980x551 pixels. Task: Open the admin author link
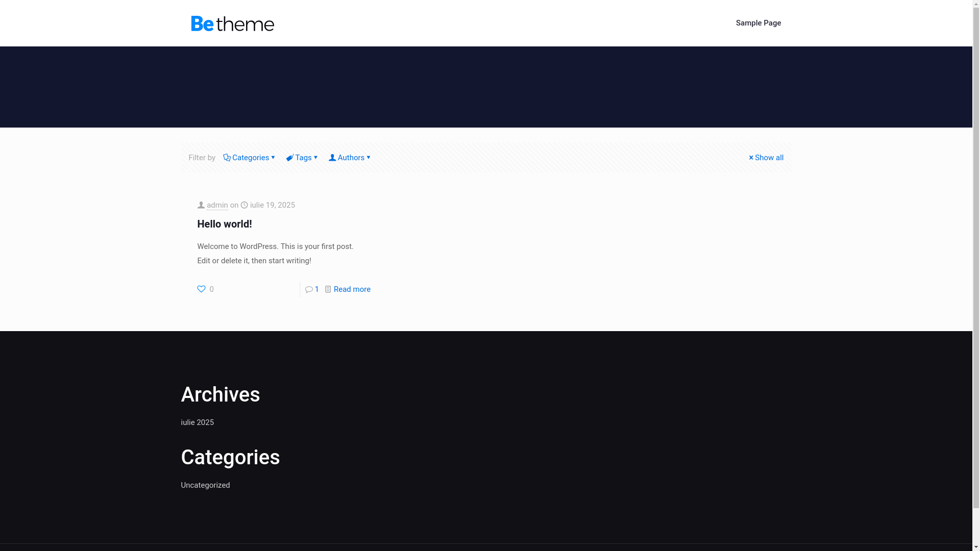[x=217, y=205]
